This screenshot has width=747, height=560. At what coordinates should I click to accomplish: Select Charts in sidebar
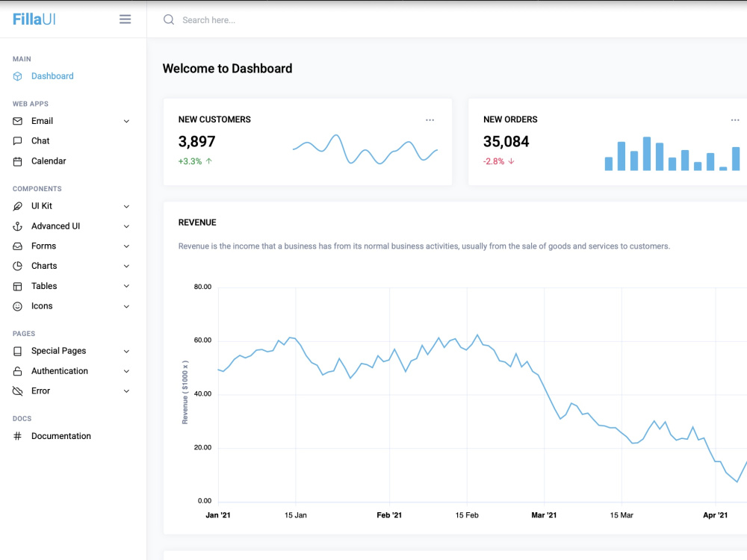[44, 266]
